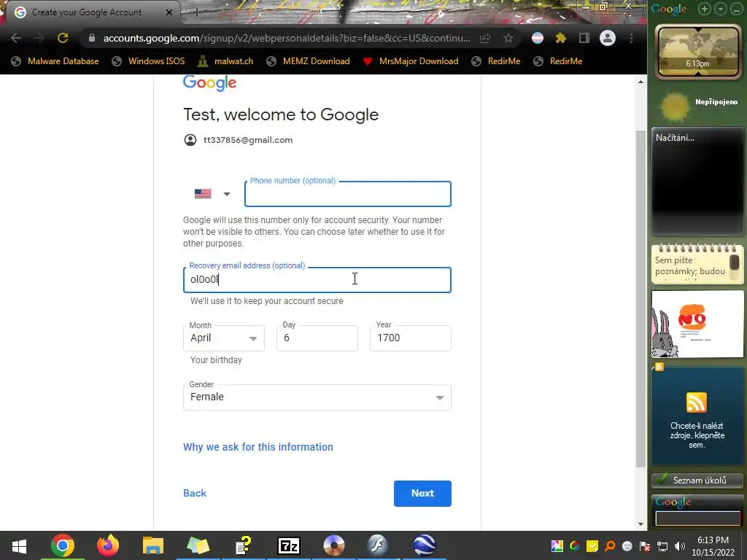Open 7-Zip from the taskbar
Screen dimensions: 747x560
tap(289, 545)
